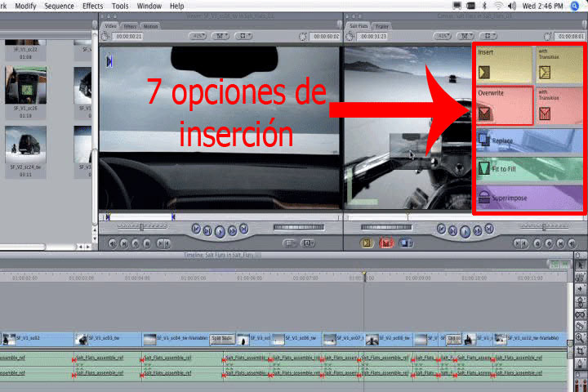Click the Canvas timecode field 01:00:08:01
Image resolution: width=588 pixels, height=392 pixels.
[570, 37]
